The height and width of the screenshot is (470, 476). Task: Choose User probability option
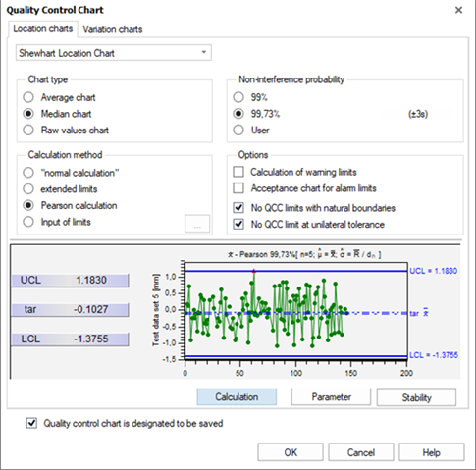click(x=238, y=131)
